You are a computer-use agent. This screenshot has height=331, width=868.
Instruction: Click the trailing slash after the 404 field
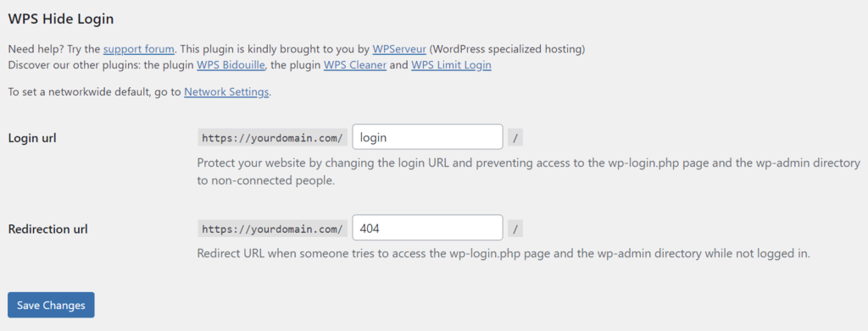(515, 229)
